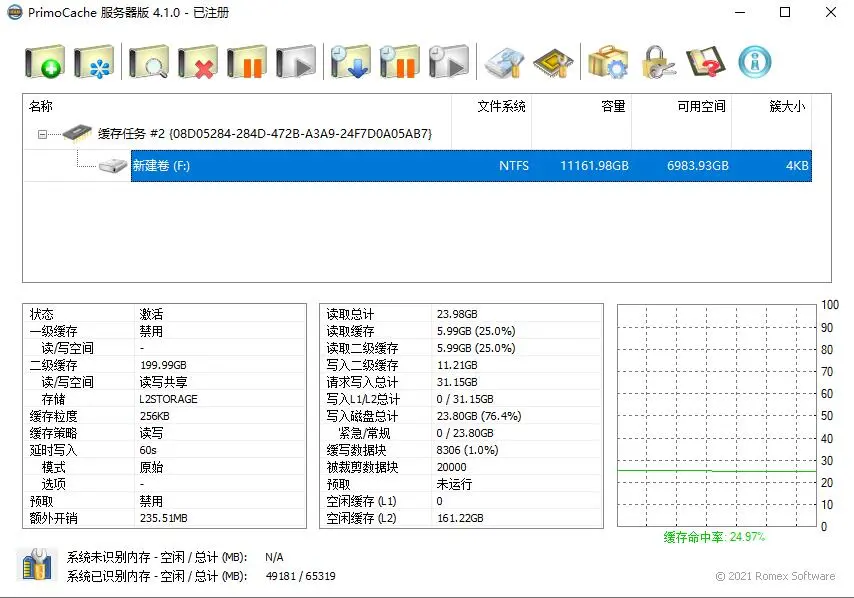The width and height of the screenshot is (854, 598).
Task: Click the drive icon beside 新建卷 (F:)
Action: pos(113,166)
